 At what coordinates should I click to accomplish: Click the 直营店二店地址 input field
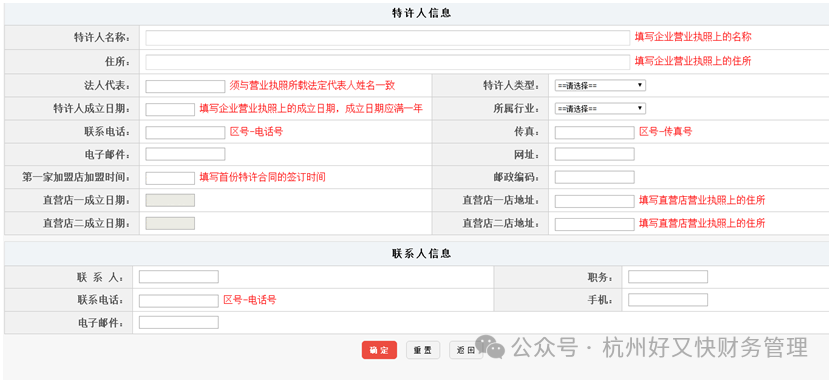[595, 224]
